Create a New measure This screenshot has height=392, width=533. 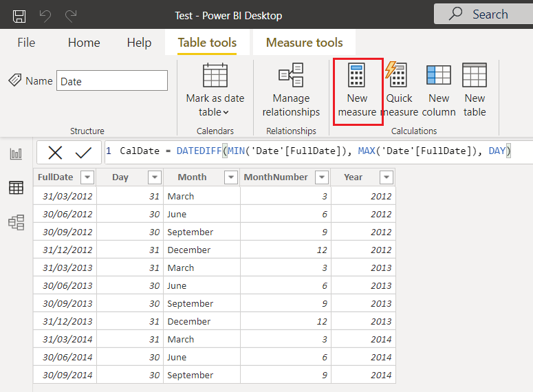357,91
